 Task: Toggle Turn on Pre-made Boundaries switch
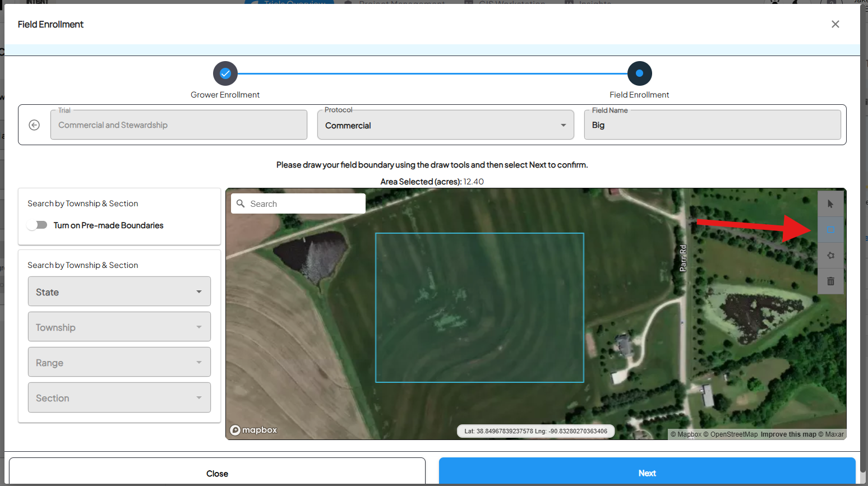pos(37,225)
